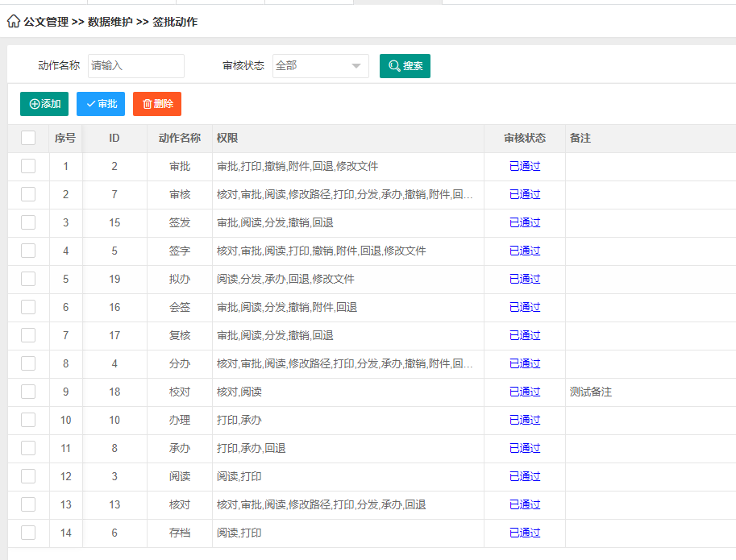Check the row for 分办 action
The image size is (736, 560).
coord(28,363)
